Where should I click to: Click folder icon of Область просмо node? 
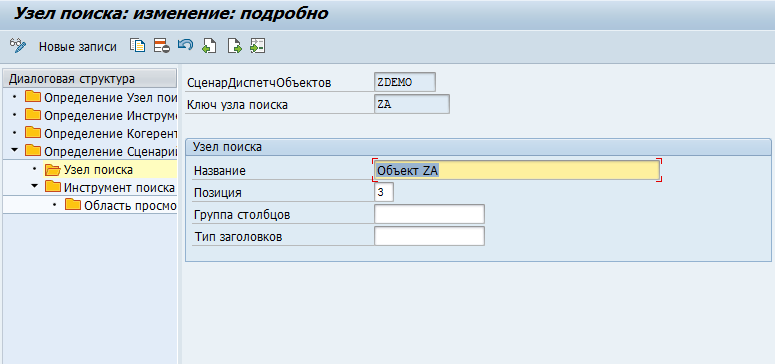click(x=73, y=205)
